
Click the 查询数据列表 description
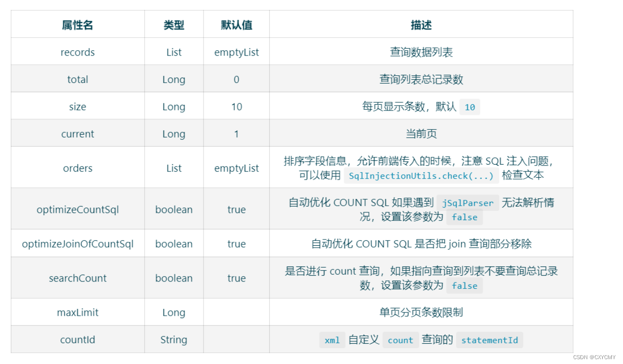(x=421, y=52)
